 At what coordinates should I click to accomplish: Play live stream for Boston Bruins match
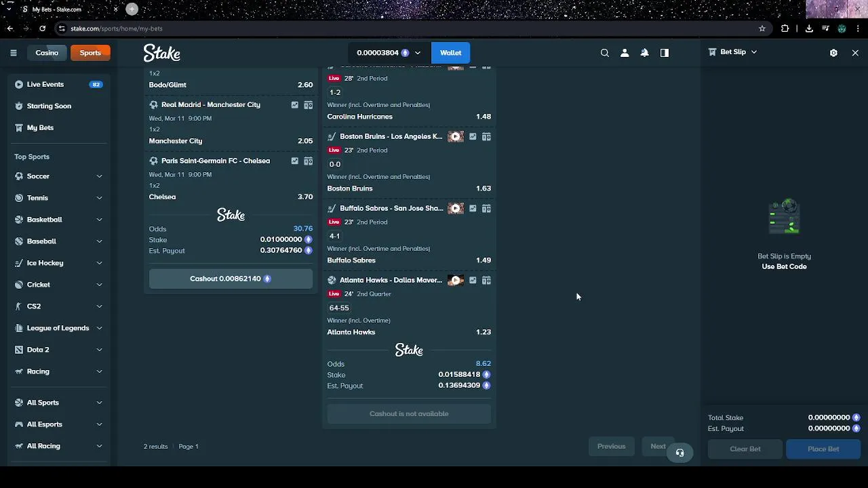456,137
